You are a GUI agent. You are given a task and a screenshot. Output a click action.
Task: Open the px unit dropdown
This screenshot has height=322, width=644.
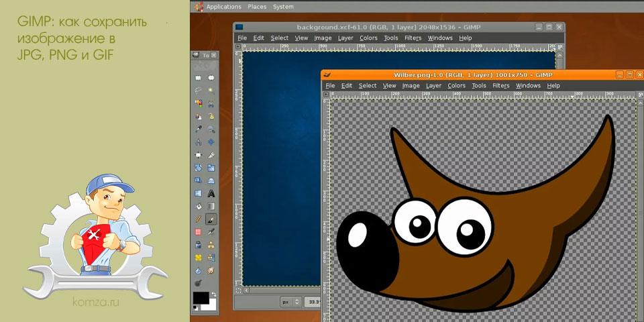tap(291, 302)
